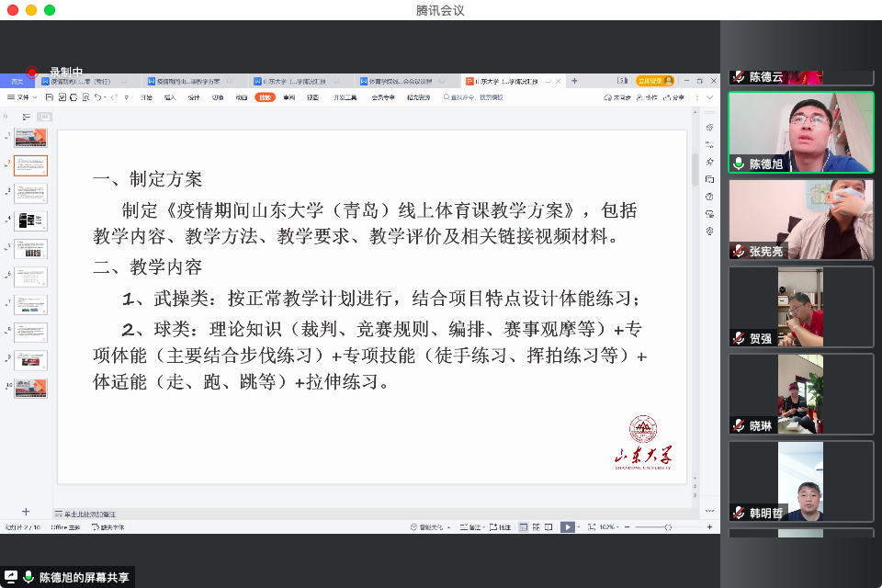Image resolution: width=882 pixels, height=588 pixels.
Task: Click zoom in plus icon at bottom right
Action: pyautogui.click(x=709, y=527)
